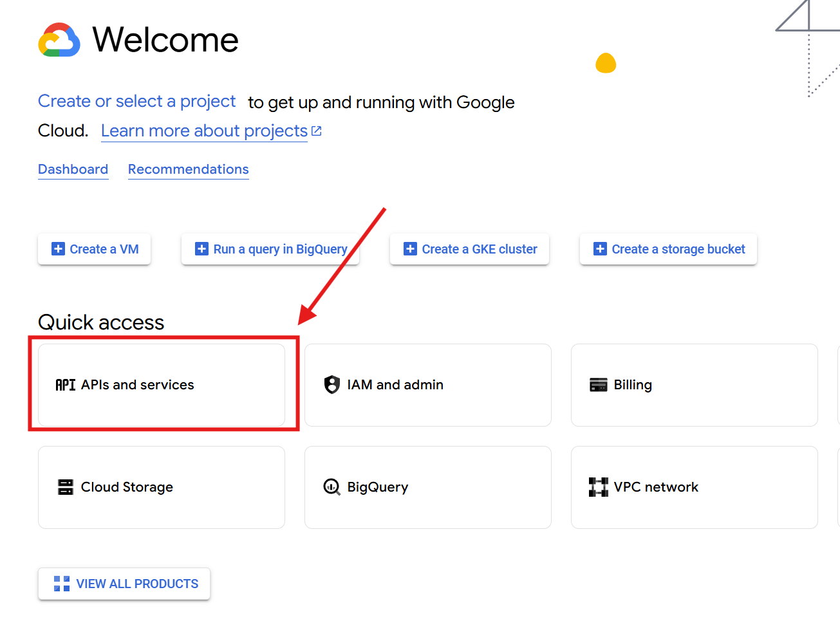Click the VIEW ALL PRODUCTS button
This screenshot has width=840, height=628.
[x=124, y=584]
